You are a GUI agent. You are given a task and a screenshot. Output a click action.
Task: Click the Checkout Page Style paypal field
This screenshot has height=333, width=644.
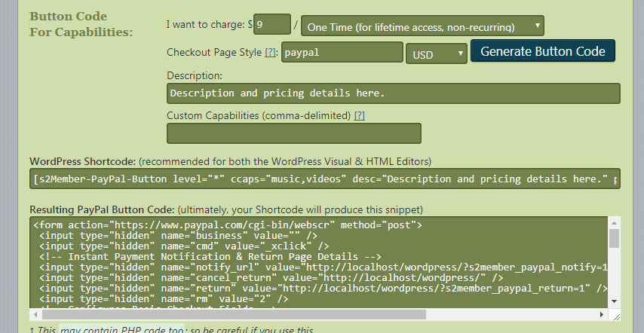tap(342, 53)
